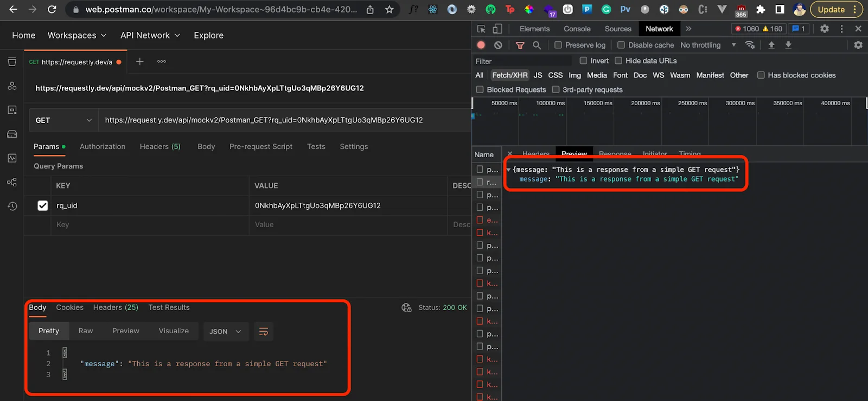
Task: Filter network by Fetch/XHR
Action: pyautogui.click(x=510, y=75)
